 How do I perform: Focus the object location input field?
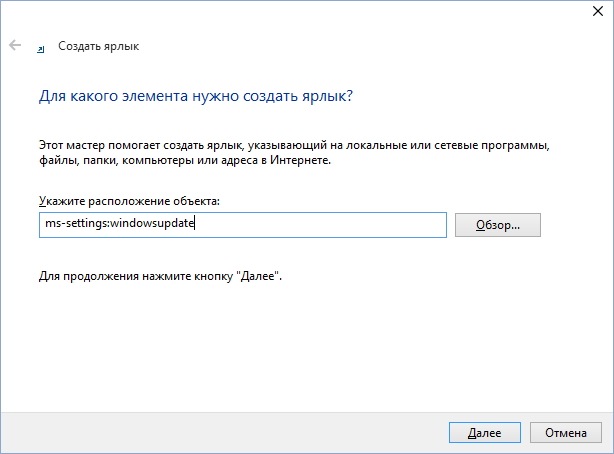click(243, 225)
